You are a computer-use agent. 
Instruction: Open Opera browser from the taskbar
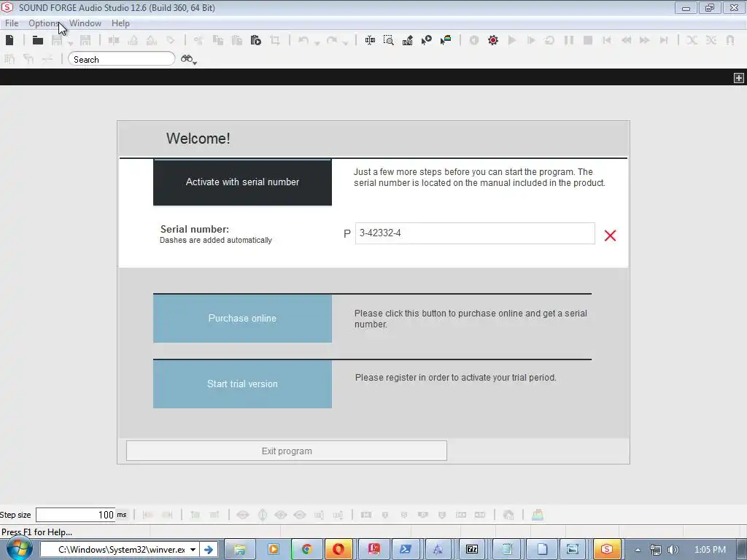pos(338,550)
